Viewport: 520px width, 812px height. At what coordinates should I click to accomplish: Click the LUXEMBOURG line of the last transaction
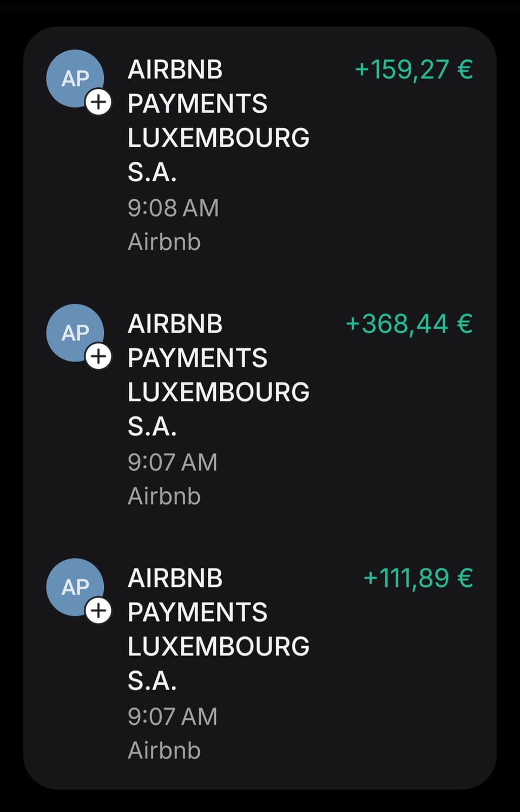[218, 646]
